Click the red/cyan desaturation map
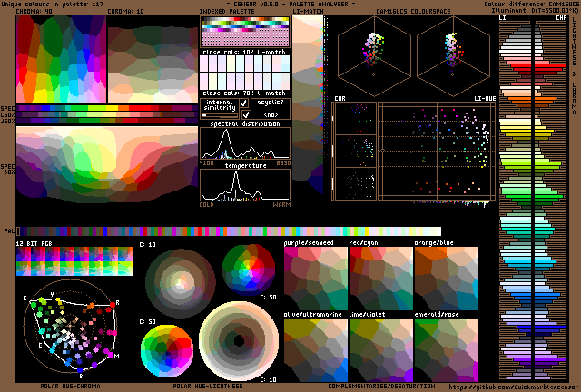The height and width of the screenshot is (392, 581). [381, 279]
